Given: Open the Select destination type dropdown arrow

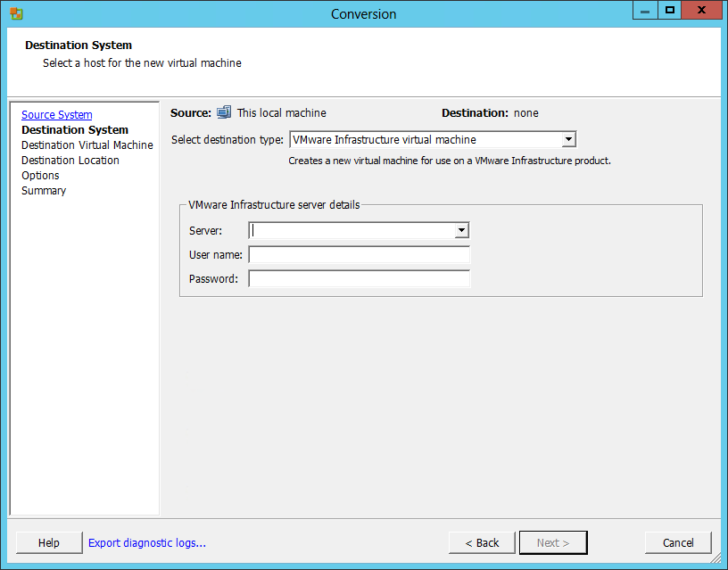Looking at the screenshot, I should [568, 139].
